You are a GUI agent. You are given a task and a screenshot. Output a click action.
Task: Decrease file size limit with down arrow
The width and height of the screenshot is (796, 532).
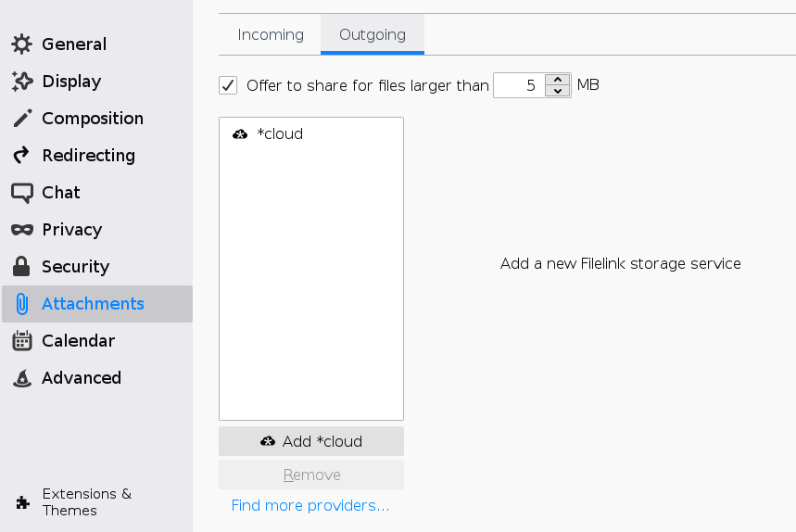pyautogui.click(x=558, y=91)
